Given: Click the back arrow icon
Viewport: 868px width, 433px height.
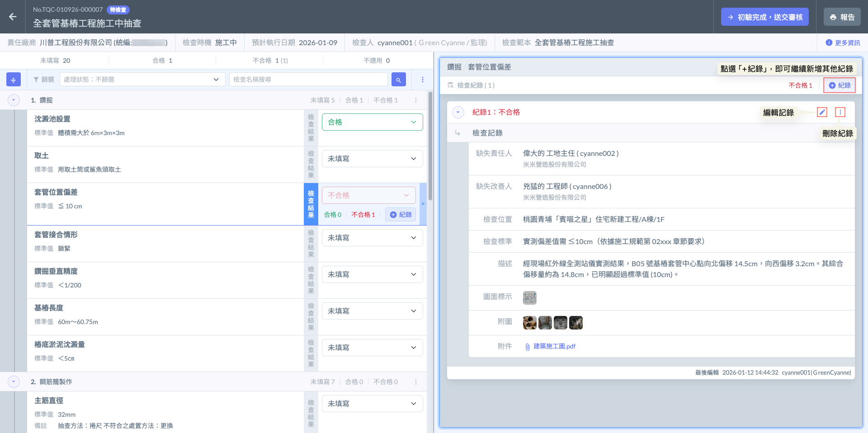Looking at the screenshot, I should click(x=13, y=17).
